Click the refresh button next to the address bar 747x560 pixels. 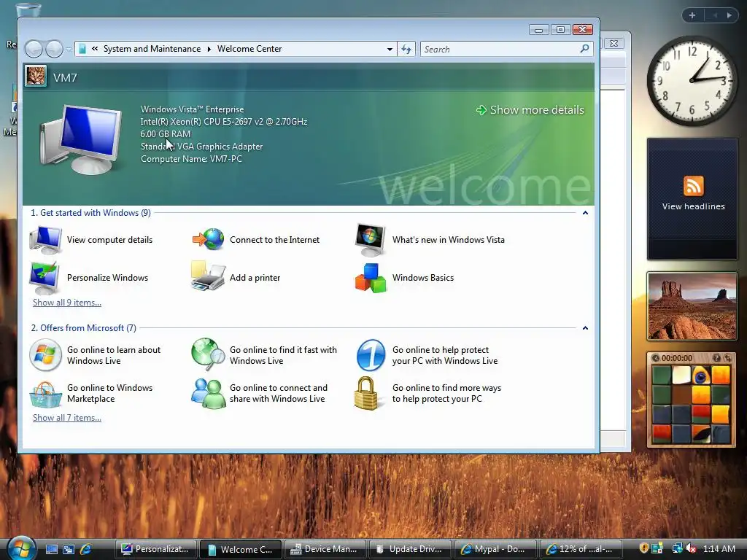coord(406,49)
